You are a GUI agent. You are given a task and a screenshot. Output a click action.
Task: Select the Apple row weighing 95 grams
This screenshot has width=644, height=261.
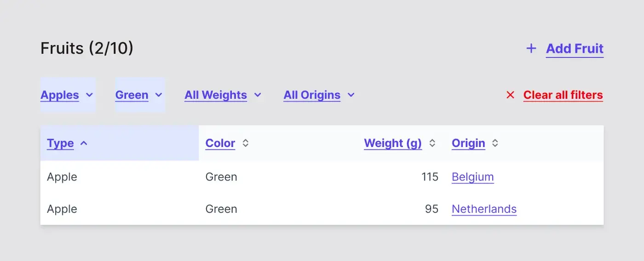[x=62, y=209]
